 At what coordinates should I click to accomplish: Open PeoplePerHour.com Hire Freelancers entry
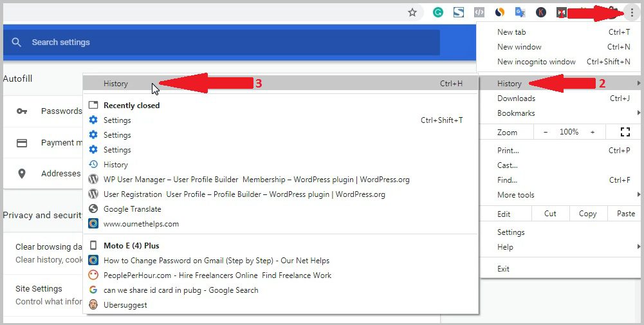pyautogui.click(x=281, y=275)
